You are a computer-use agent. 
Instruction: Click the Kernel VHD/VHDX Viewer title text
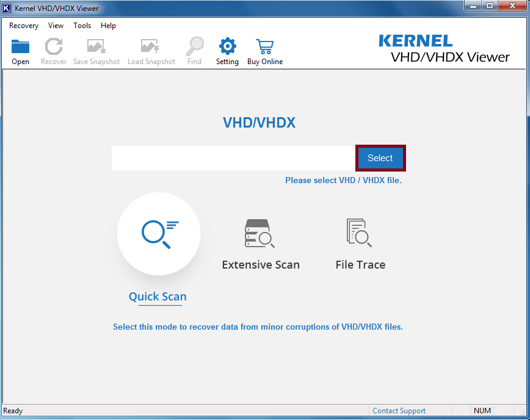point(56,9)
